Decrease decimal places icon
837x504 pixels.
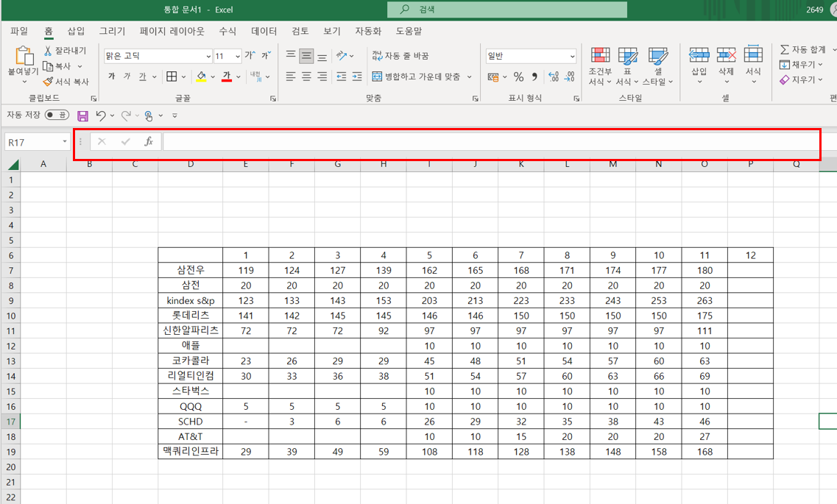(570, 77)
